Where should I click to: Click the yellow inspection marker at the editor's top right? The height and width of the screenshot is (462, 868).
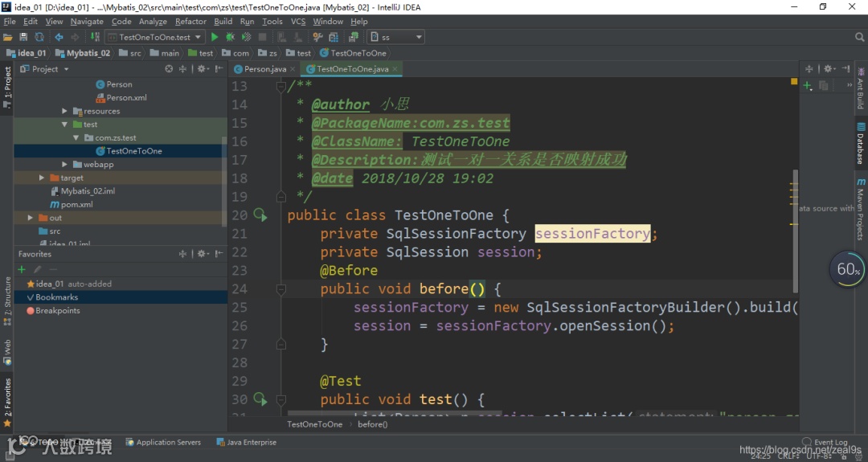click(x=794, y=81)
